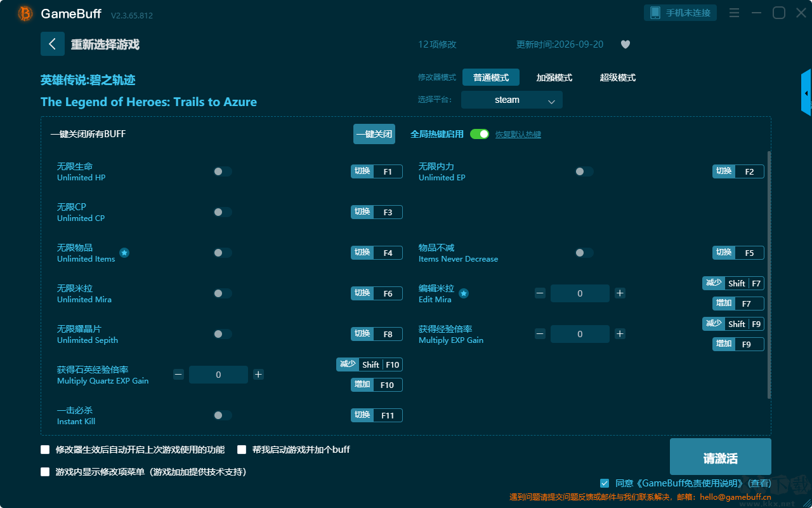Click the 恢复默认热键 link

pyautogui.click(x=518, y=135)
